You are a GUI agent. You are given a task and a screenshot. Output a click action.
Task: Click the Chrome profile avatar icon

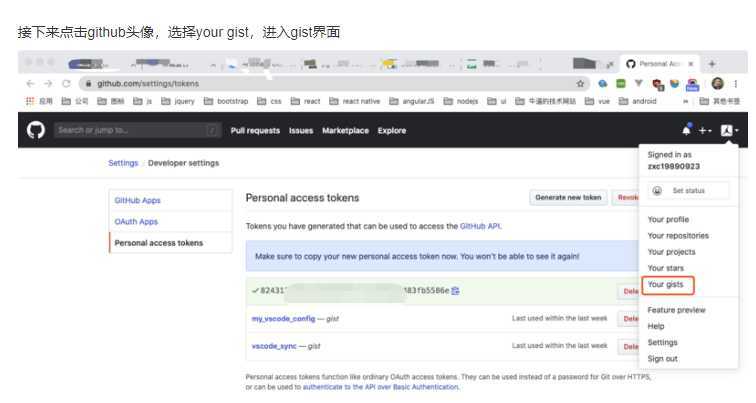(717, 83)
